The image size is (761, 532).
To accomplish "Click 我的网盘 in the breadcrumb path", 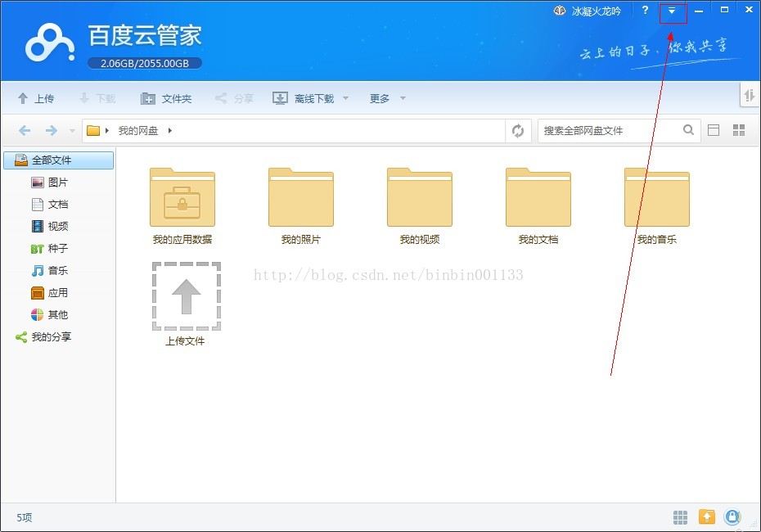I will (x=138, y=131).
